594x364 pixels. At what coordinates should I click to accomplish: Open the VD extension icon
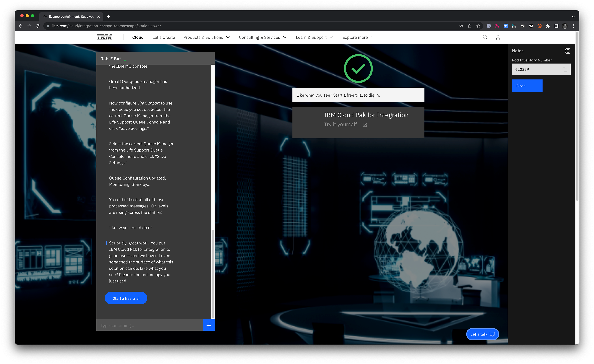pos(522,26)
